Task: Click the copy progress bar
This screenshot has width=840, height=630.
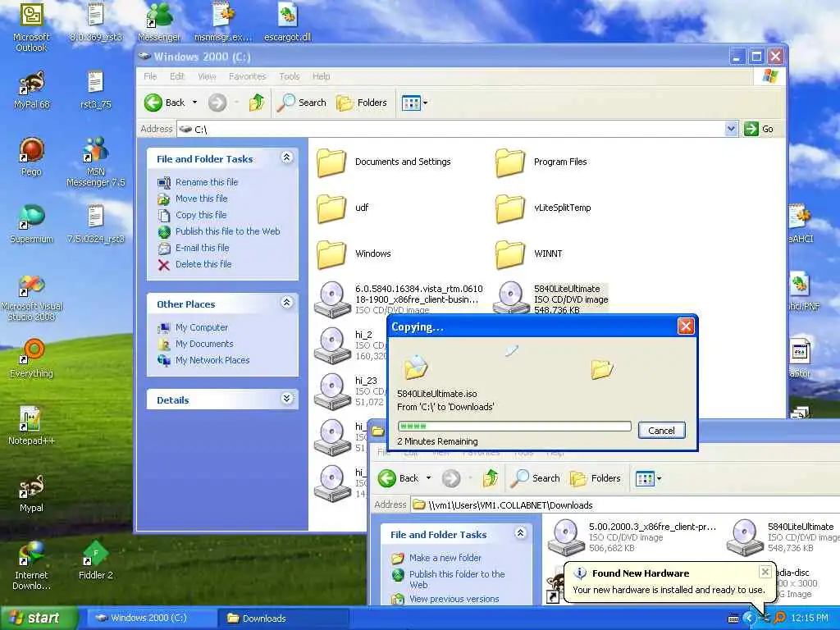Action: click(x=514, y=427)
